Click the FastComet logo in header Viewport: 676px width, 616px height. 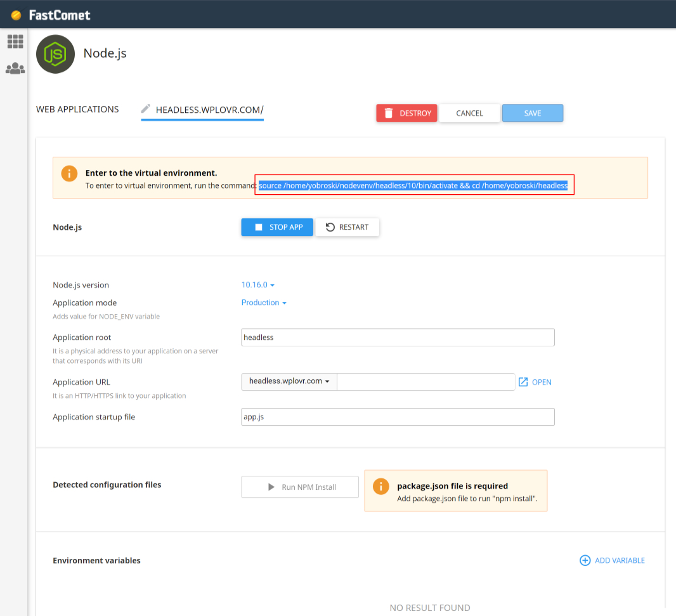pyautogui.click(x=51, y=15)
